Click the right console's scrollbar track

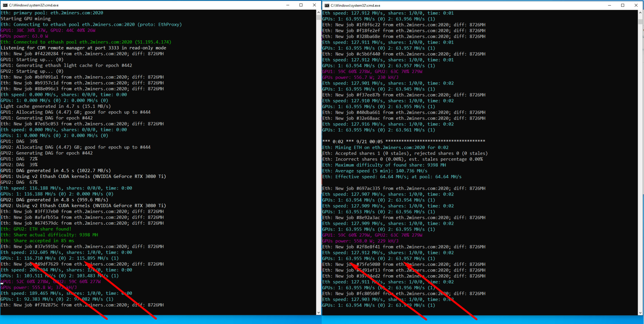(641, 157)
